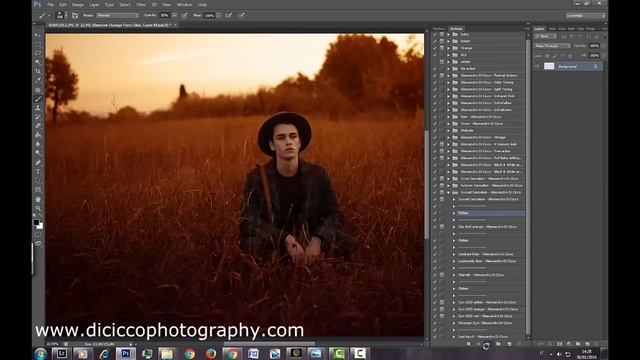
Task: Toggle checkmark for highlighted Flatten step
Action: (435, 213)
